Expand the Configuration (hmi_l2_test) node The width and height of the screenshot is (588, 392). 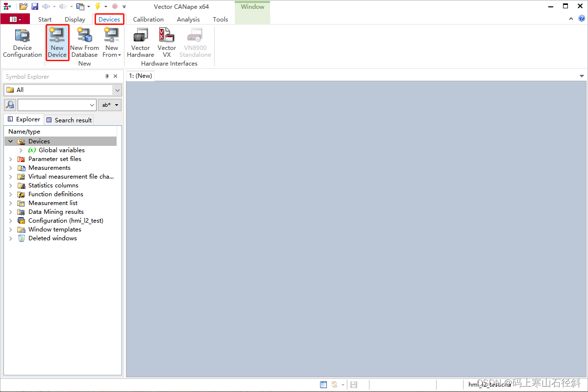pos(11,221)
